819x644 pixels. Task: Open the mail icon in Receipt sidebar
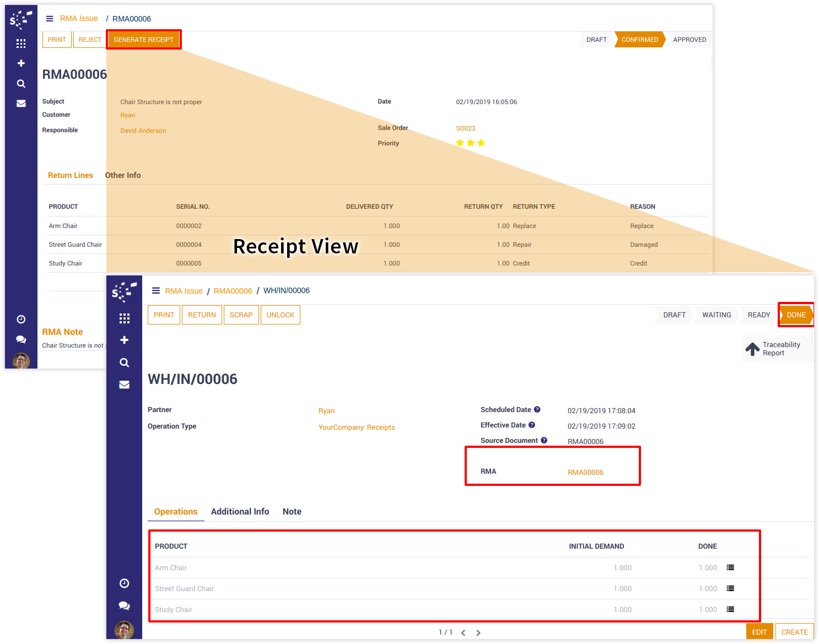coord(125,385)
